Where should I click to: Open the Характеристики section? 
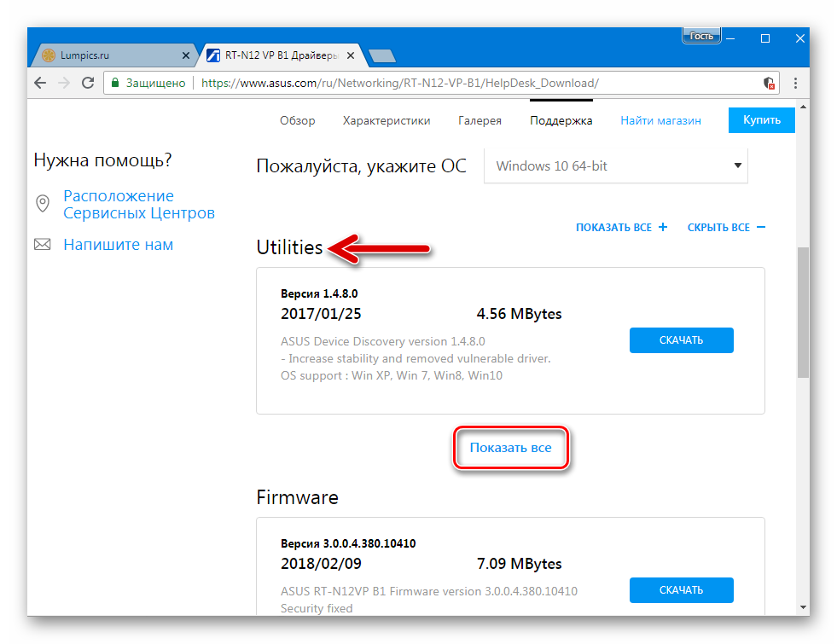[x=387, y=120]
